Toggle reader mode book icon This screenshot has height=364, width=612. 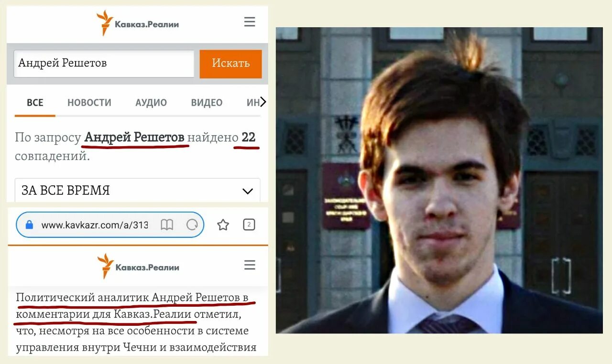coord(167,225)
